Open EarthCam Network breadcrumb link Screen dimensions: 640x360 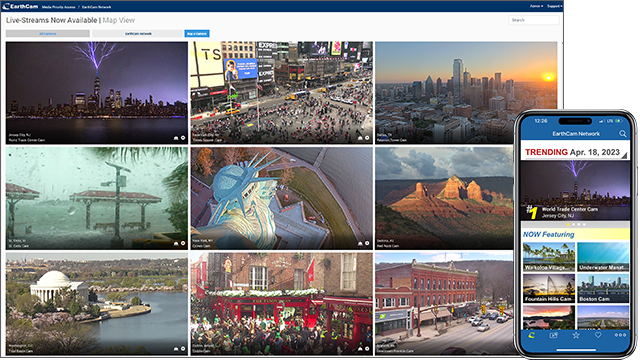click(x=96, y=7)
